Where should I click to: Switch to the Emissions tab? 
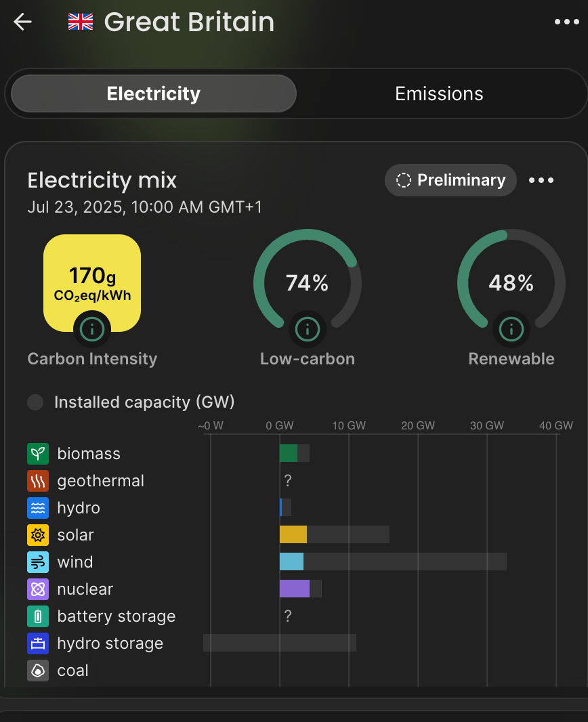click(x=439, y=94)
